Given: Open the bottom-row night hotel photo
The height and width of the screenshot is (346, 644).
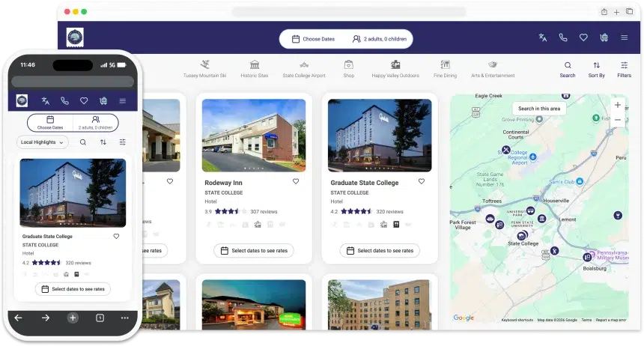Looking at the screenshot, I should click(x=254, y=305).
